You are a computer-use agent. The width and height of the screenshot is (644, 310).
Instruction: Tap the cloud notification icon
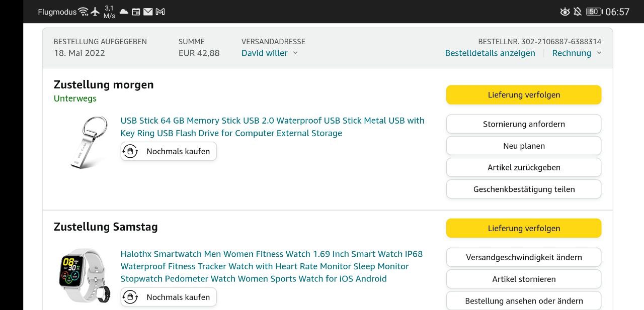click(x=124, y=12)
